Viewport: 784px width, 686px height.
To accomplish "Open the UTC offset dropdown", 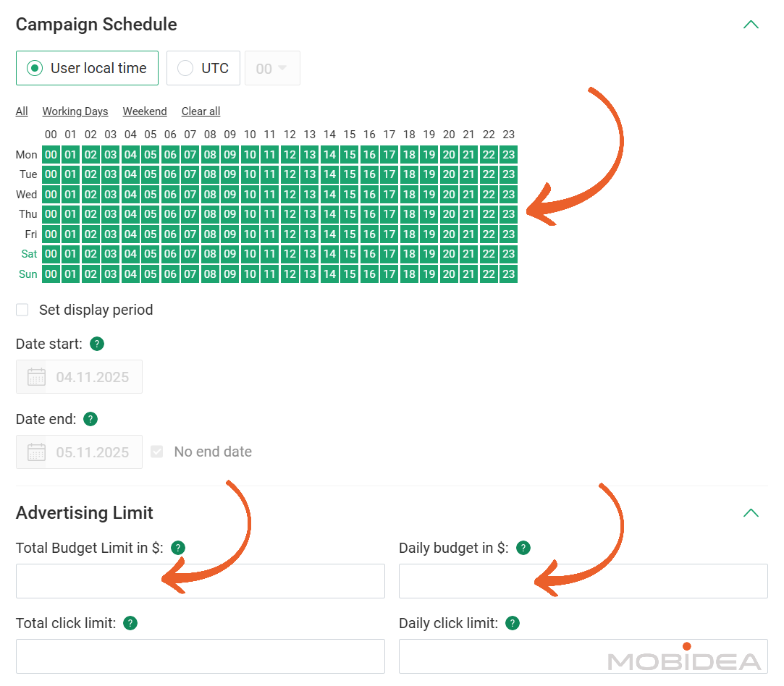I will pos(272,68).
